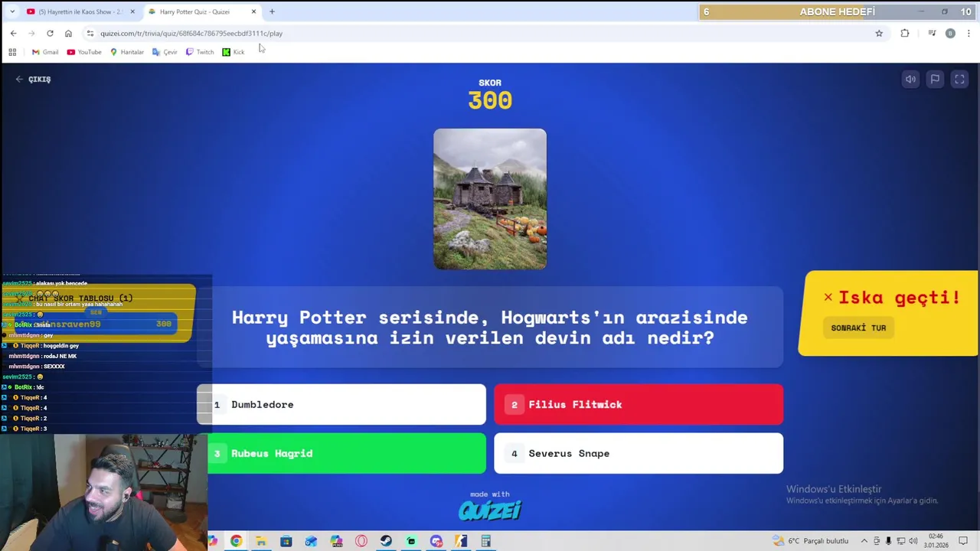The width and height of the screenshot is (980, 551).
Task: Exit the quiz with ÇIKIŞ
Action: pos(33,79)
